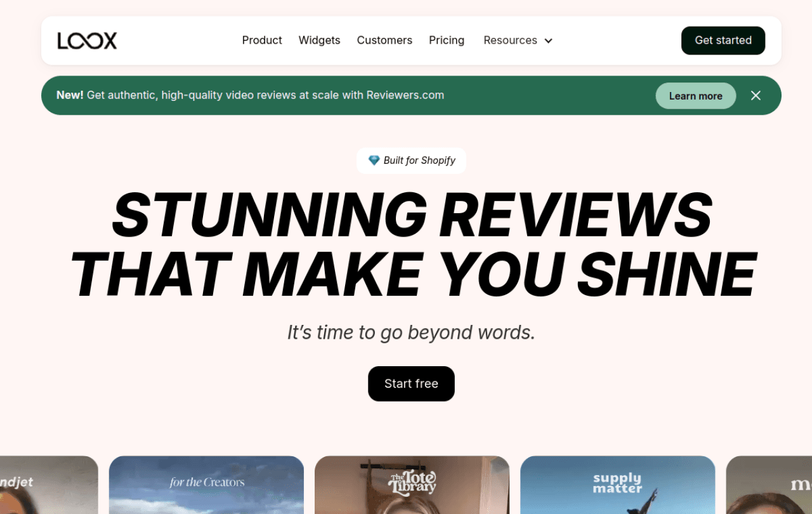Click the LOOX logo
The width and height of the screenshot is (812, 514).
87,41
